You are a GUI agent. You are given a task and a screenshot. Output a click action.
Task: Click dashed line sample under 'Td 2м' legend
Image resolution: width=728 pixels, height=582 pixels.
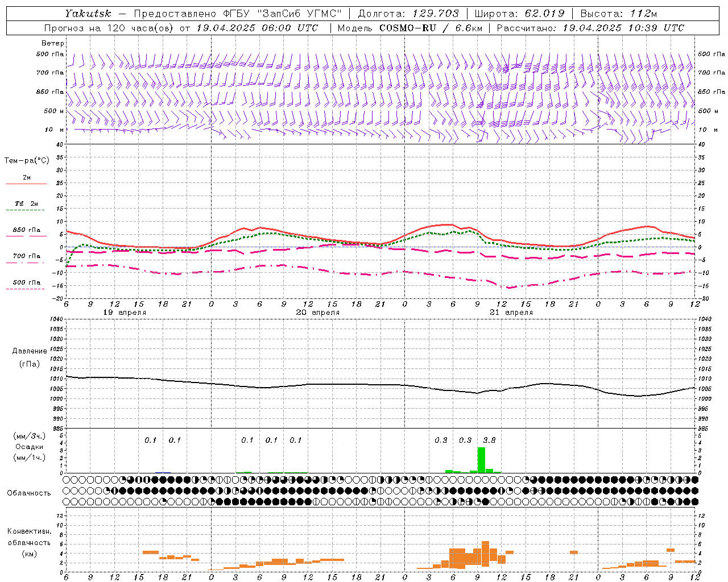click(x=26, y=210)
